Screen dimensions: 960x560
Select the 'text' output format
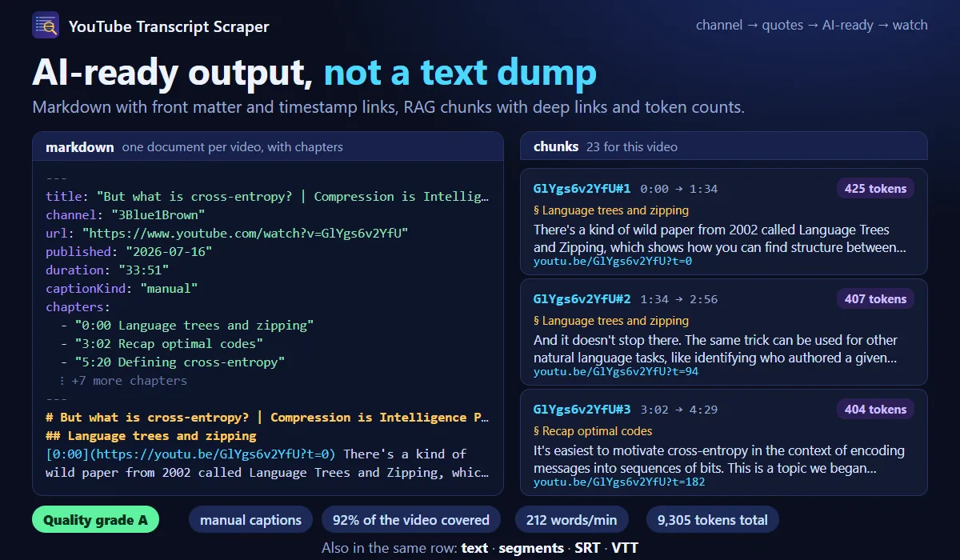[x=474, y=548]
